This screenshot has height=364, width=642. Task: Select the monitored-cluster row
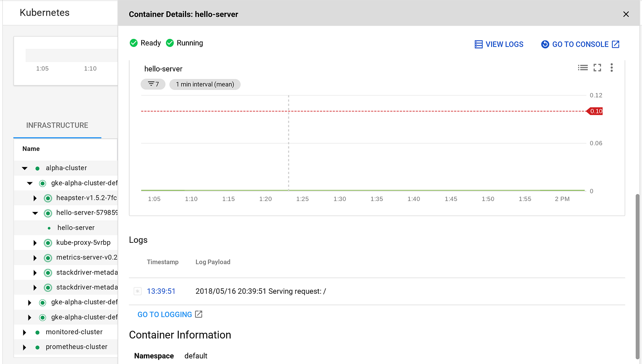point(66,332)
